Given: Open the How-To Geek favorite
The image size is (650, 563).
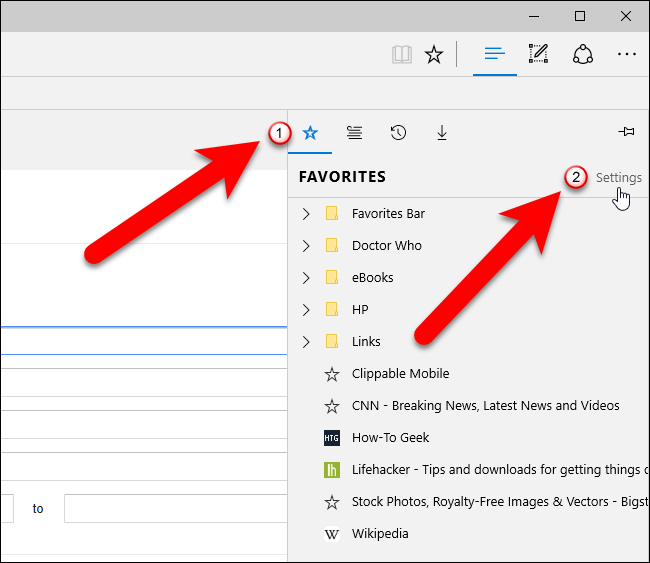Looking at the screenshot, I should point(390,437).
